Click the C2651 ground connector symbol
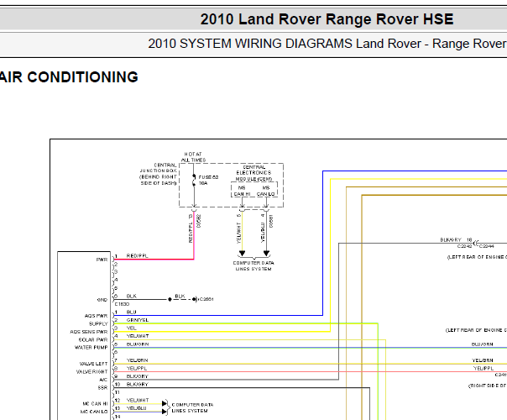 coord(196,299)
